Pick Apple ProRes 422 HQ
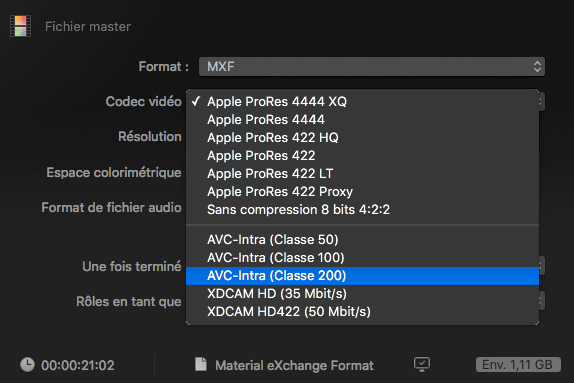This screenshot has width=574, height=383. (x=362, y=137)
